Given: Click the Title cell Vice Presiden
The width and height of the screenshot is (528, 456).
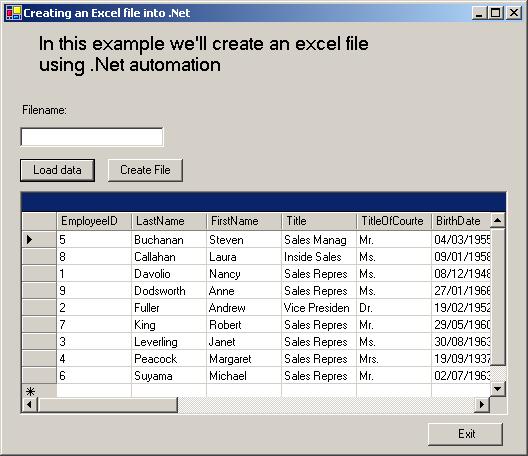Looking at the screenshot, I should 319,307.
